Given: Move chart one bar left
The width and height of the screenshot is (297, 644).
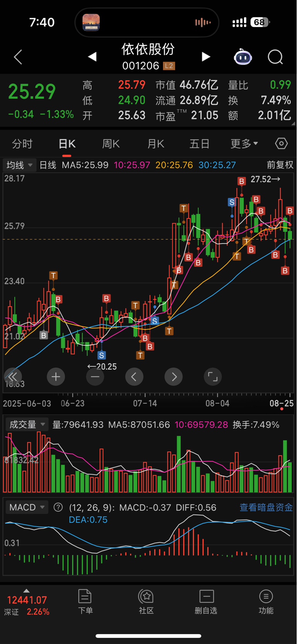Looking at the screenshot, I should (x=134, y=377).
